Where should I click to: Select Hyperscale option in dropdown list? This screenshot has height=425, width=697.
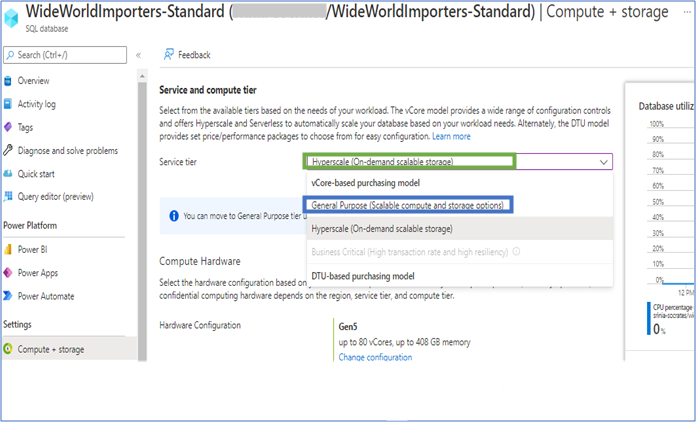[x=460, y=229]
